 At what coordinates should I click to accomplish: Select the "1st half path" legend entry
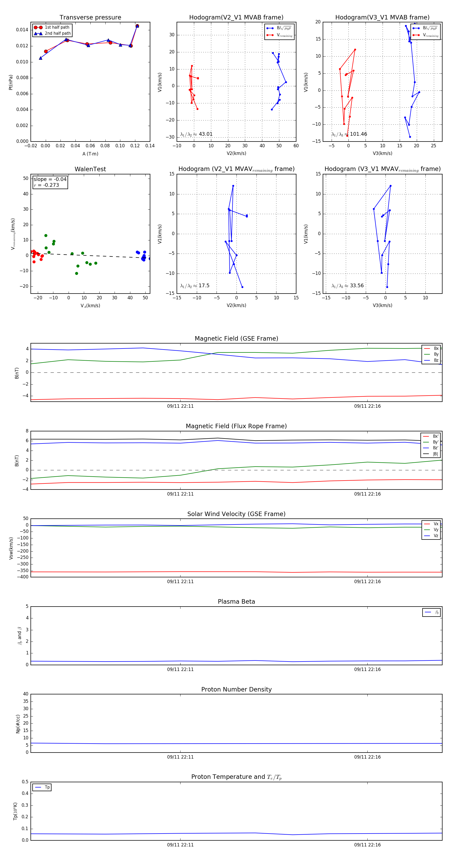click(52, 27)
